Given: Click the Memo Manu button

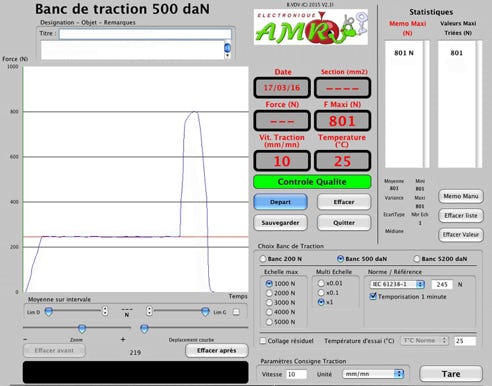Looking at the screenshot, I should pyautogui.click(x=461, y=196).
